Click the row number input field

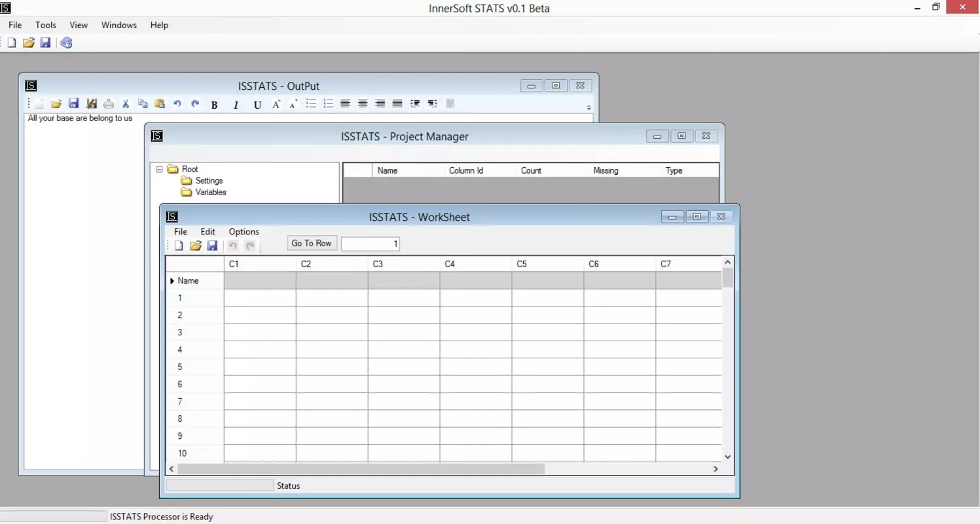pyautogui.click(x=371, y=244)
